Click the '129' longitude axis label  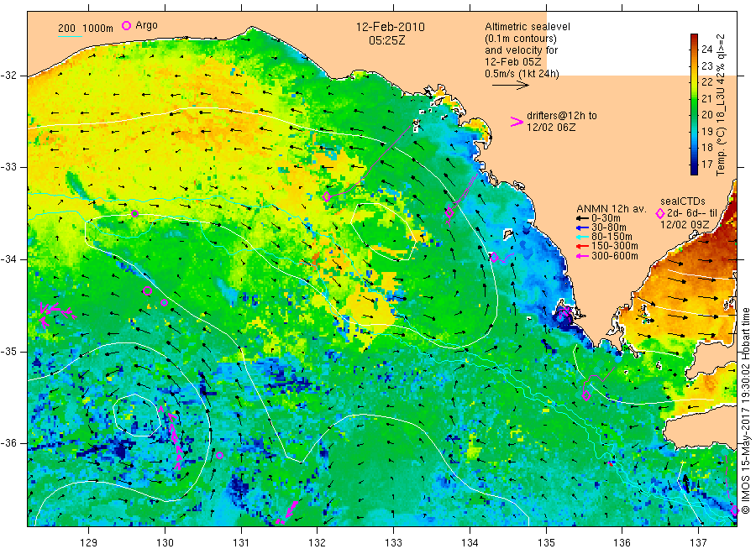click(89, 543)
